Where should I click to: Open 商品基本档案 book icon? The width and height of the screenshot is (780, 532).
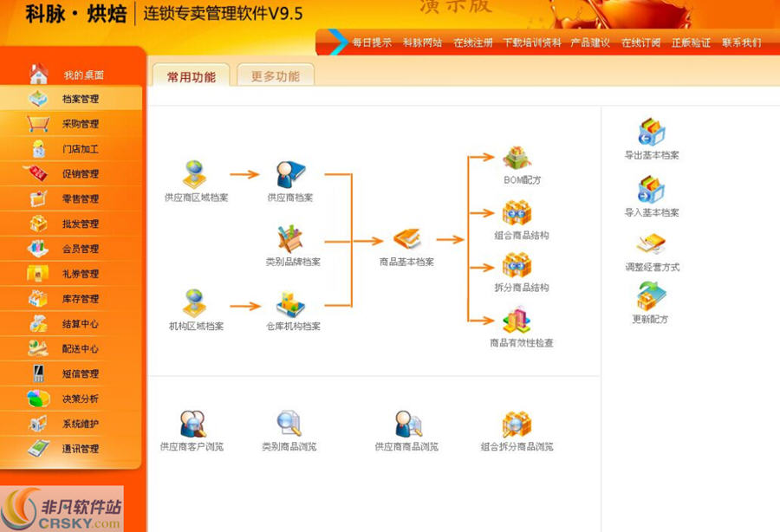(x=407, y=239)
